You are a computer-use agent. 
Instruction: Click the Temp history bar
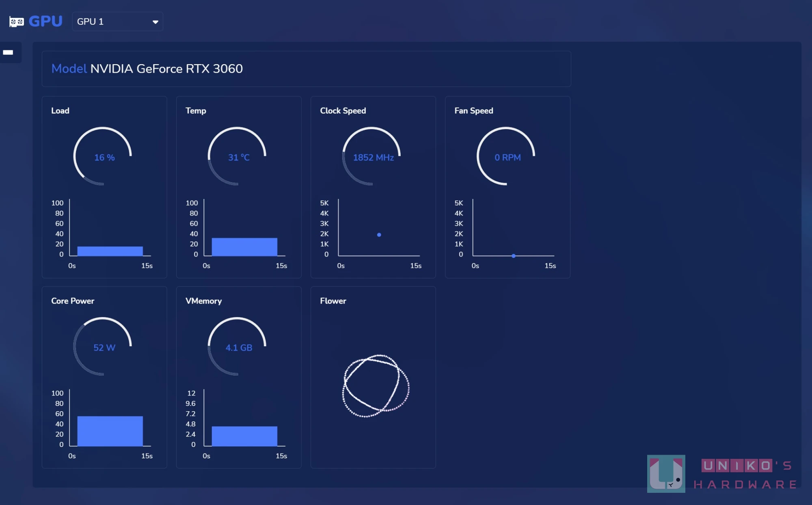click(244, 247)
